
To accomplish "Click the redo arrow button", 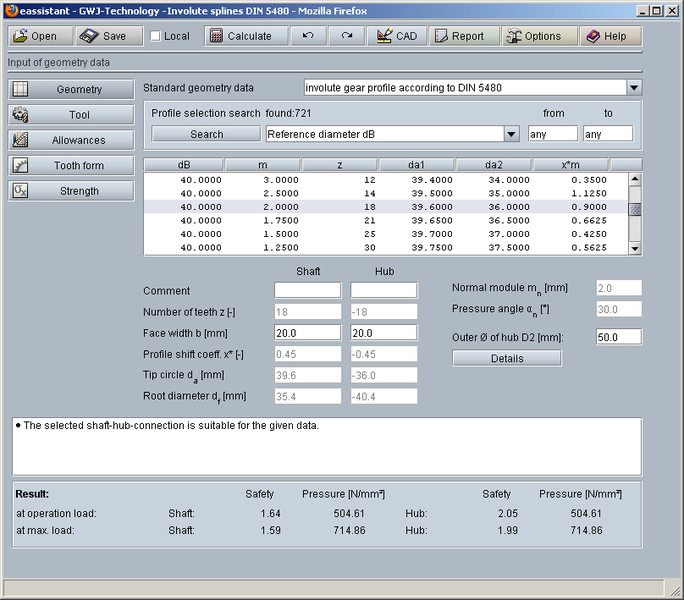I will point(346,36).
